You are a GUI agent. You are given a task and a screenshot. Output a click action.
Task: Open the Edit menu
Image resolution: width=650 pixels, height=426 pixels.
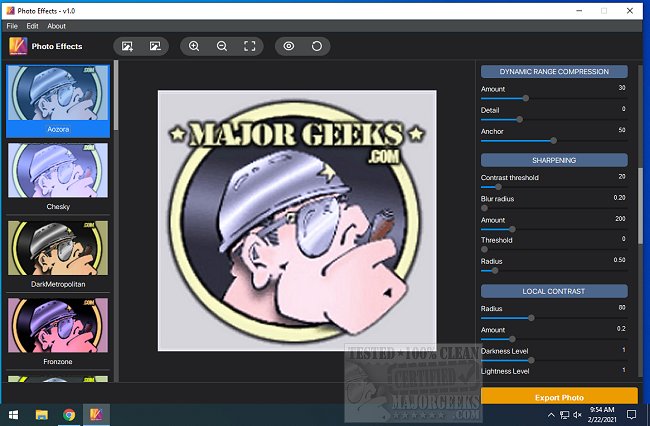(33, 26)
